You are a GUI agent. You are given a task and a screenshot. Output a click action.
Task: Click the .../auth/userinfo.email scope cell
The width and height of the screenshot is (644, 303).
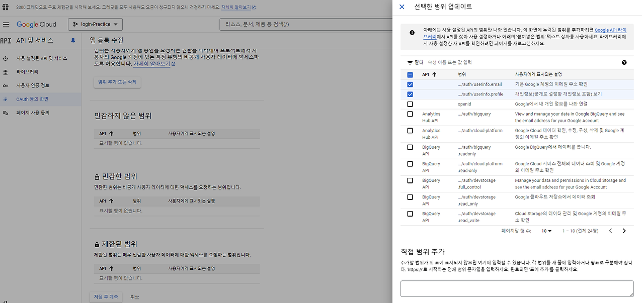point(479,84)
